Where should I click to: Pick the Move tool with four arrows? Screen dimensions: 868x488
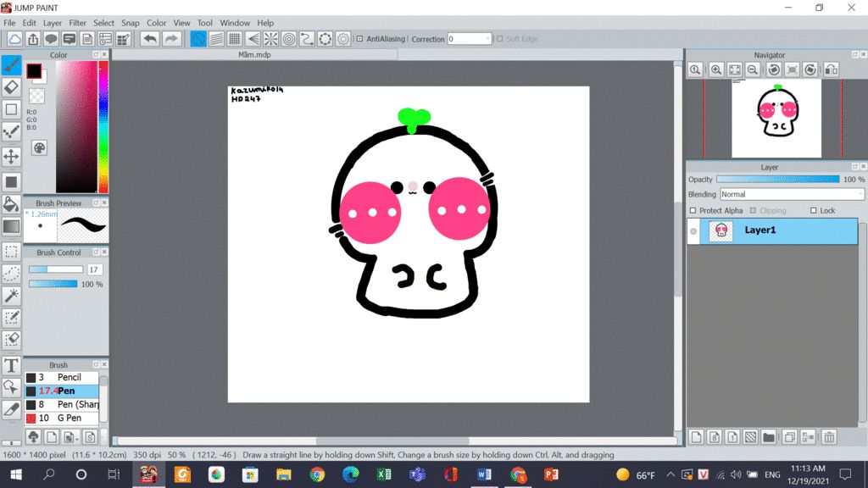point(11,156)
